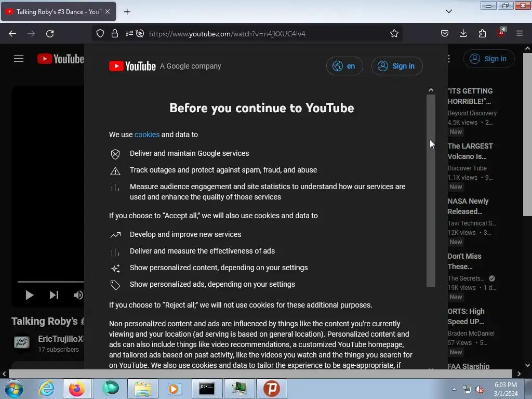The image size is (532, 399).
Task: Click the YouTube logo in the consent dialog
Action: 132,66
